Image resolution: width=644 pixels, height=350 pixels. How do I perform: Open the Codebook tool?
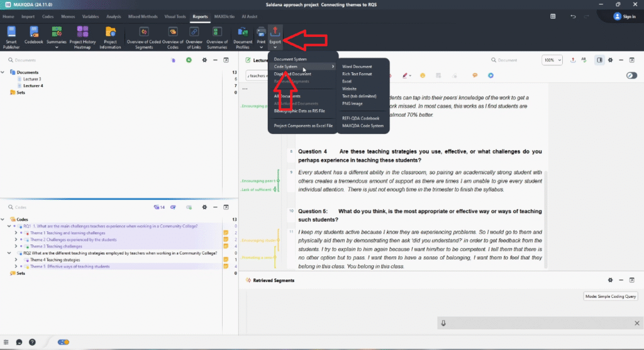click(33, 33)
